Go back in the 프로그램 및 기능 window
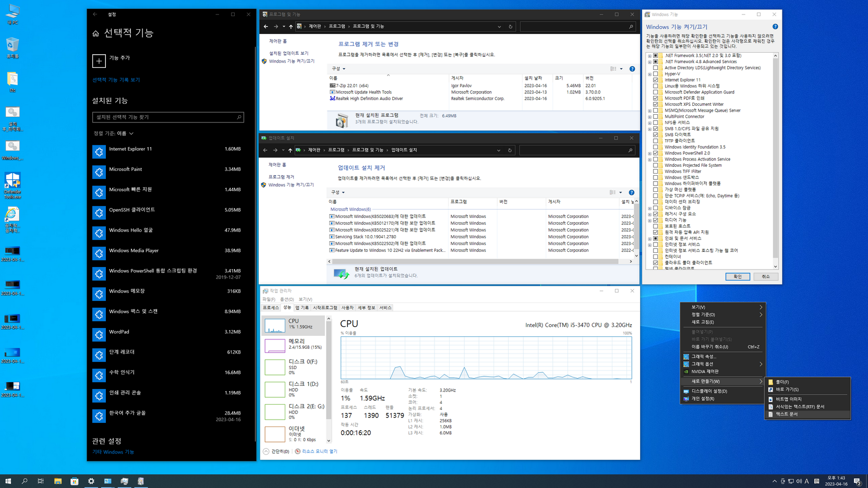 pyautogui.click(x=266, y=27)
